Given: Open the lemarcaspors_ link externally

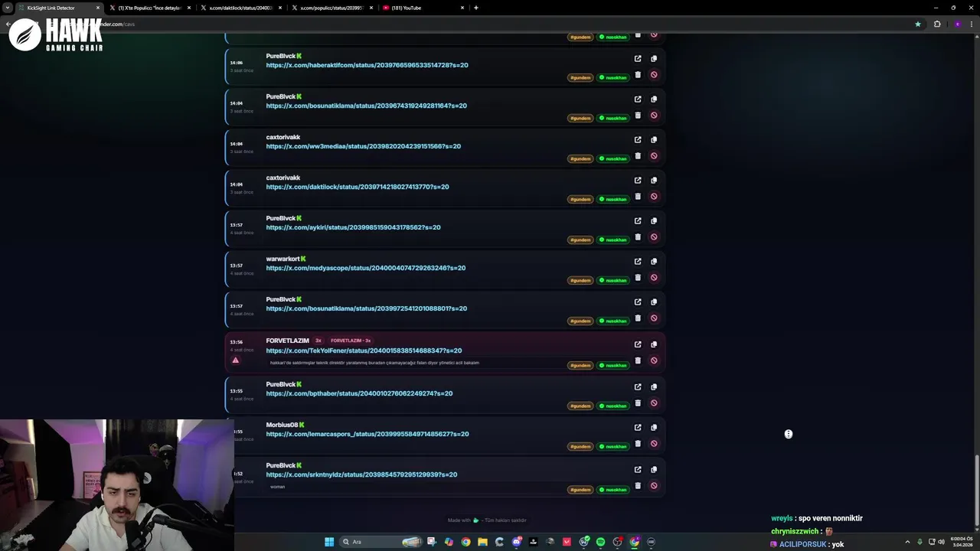Looking at the screenshot, I should click(638, 428).
